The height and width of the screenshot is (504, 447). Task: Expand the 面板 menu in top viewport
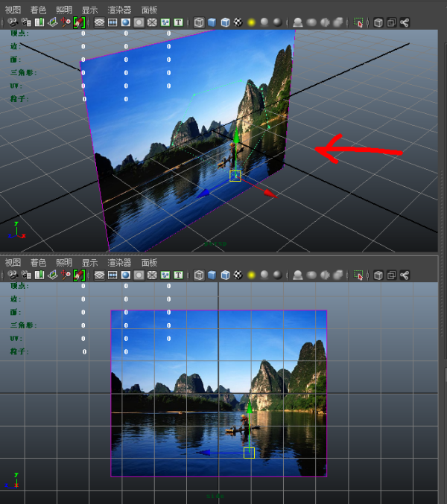click(149, 10)
